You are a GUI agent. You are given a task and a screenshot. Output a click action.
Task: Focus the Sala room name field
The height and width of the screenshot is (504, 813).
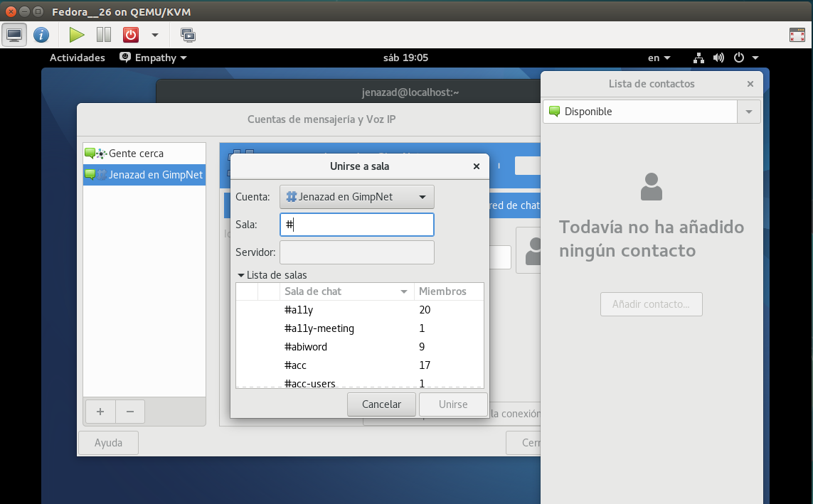click(357, 225)
